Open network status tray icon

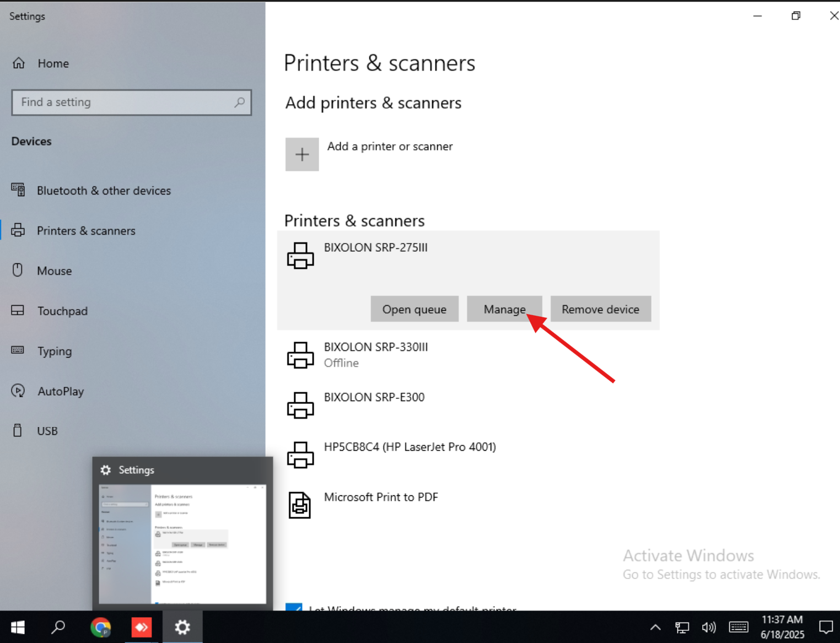682,627
